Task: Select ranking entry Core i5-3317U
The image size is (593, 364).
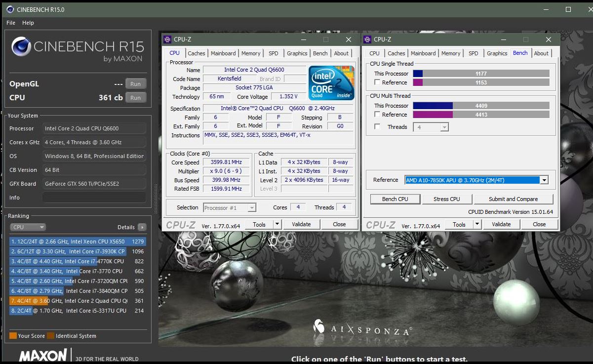Action: pyautogui.click(x=78, y=311)
